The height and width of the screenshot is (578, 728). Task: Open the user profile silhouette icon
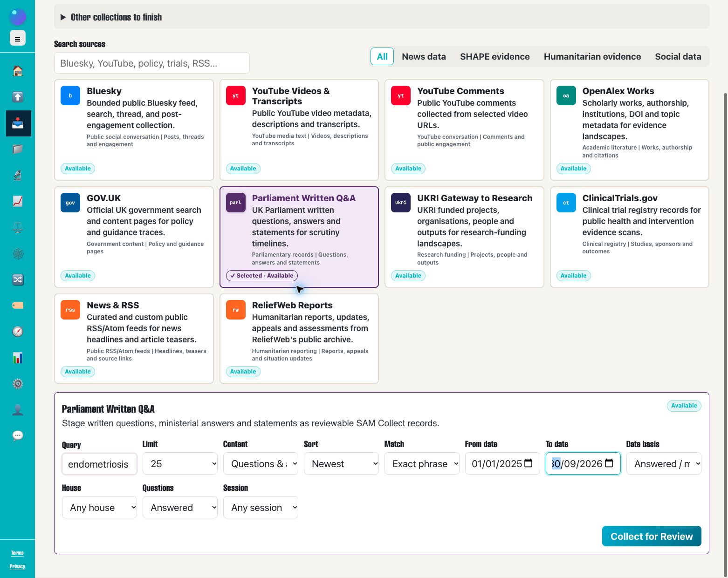coord(18,410)
